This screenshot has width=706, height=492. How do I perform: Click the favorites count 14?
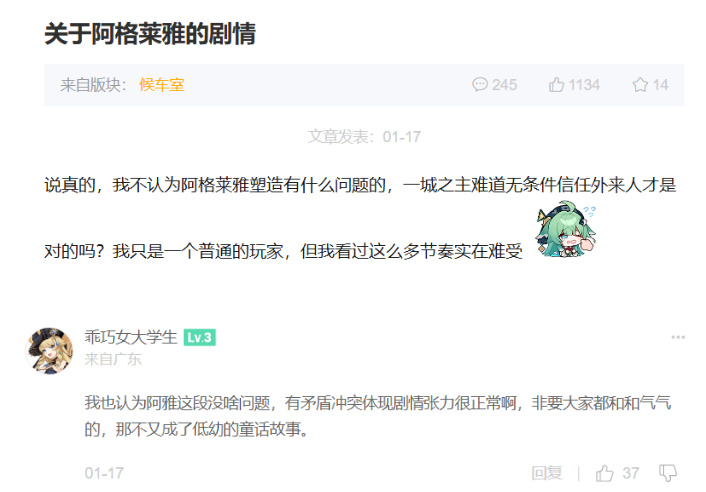[661, 85]
